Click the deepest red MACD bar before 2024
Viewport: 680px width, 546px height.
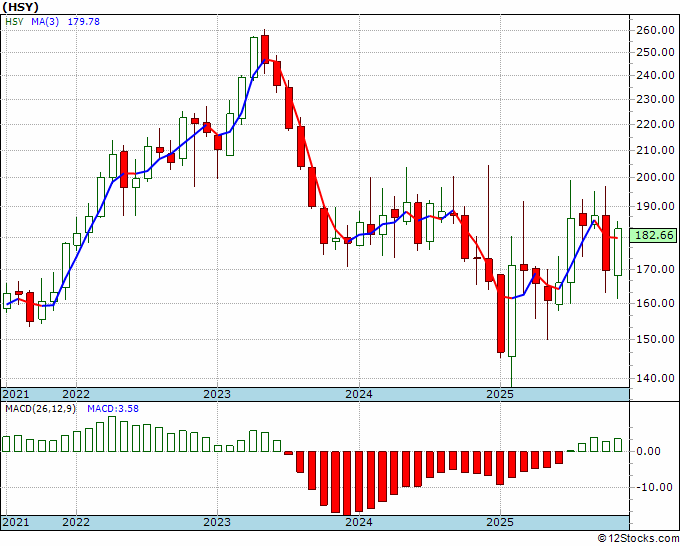(x=347, y=484)
